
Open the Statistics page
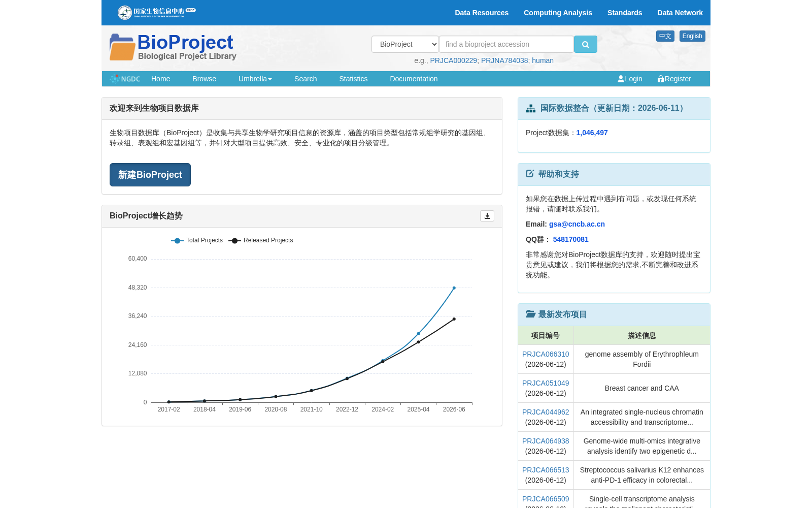point(353,79)
